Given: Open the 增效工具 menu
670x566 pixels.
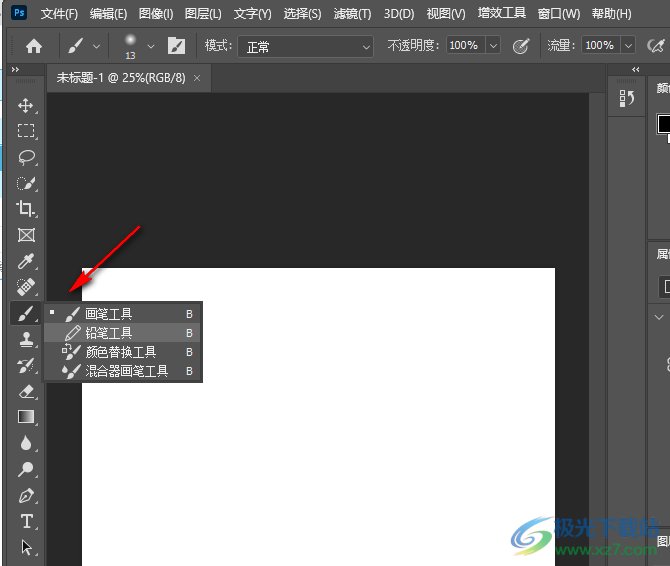Looking at the screenshot, I should click(x=502, y=13).
